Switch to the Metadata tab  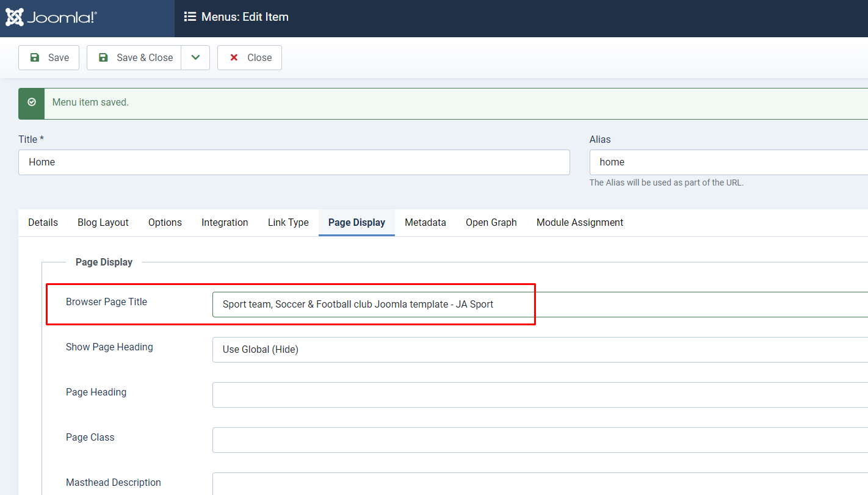[x=425, y=223]
